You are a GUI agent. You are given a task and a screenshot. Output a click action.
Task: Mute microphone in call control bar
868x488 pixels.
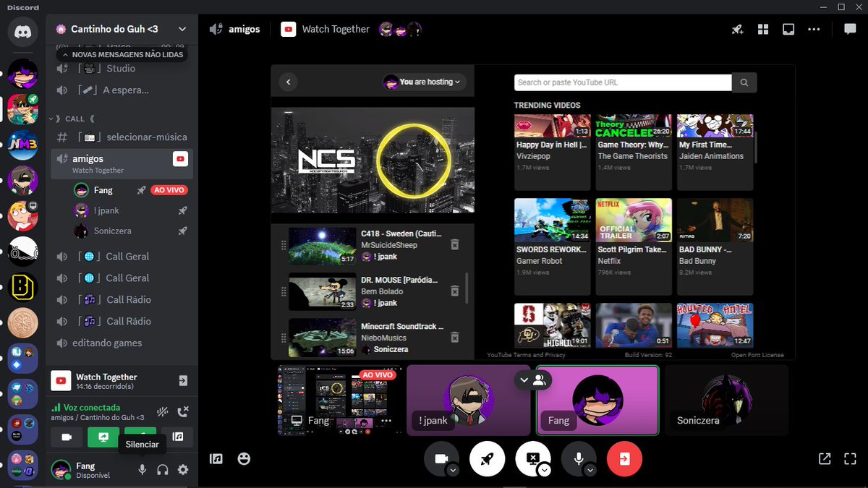point(579,458)
